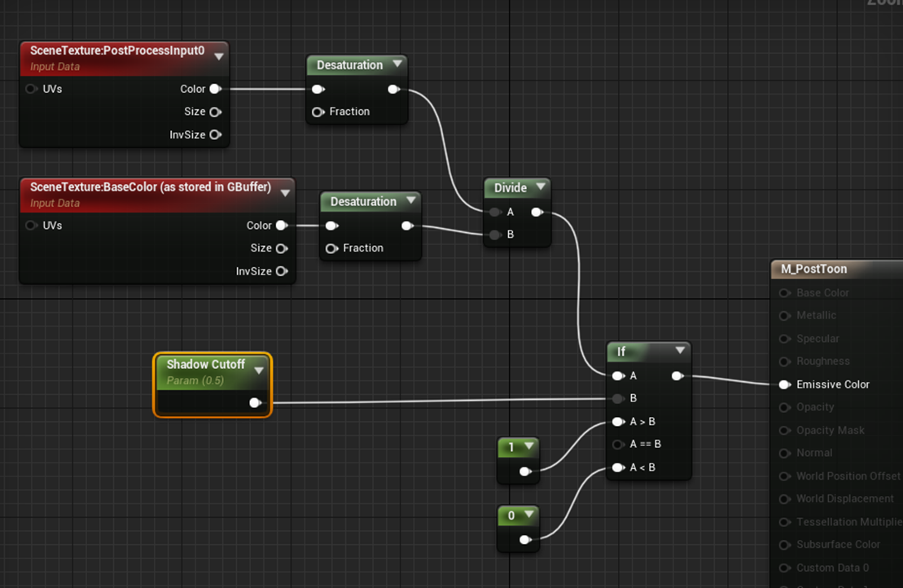Toggle the Divide node expander arrow
This screenshot has width=903, height=588.
point(541,186)
